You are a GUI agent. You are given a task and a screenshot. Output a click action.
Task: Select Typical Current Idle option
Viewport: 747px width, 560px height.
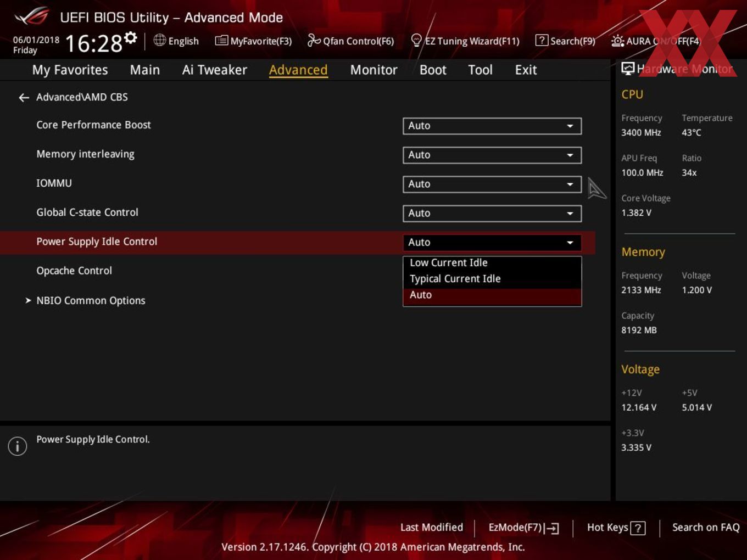492,279
